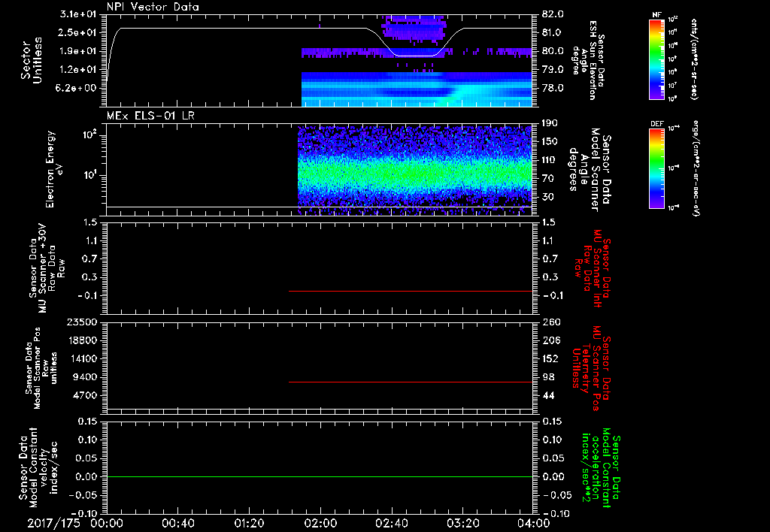Click the 03:20 time axis label

coord(462,523)
